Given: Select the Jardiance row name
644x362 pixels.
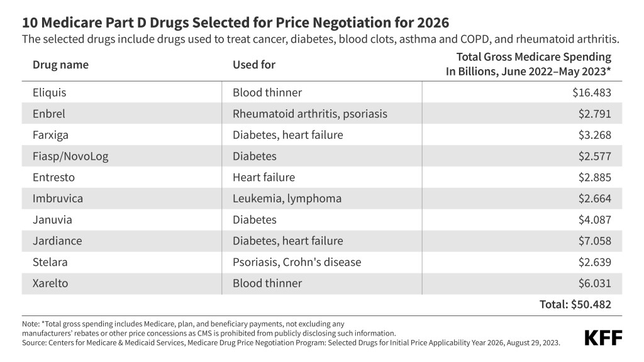Looking at the screenshot, I should tap(57, 241).
